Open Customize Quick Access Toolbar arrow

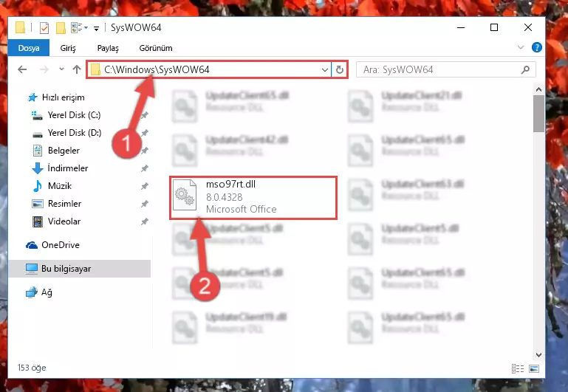pyautogui.click(x=96, y=28)
